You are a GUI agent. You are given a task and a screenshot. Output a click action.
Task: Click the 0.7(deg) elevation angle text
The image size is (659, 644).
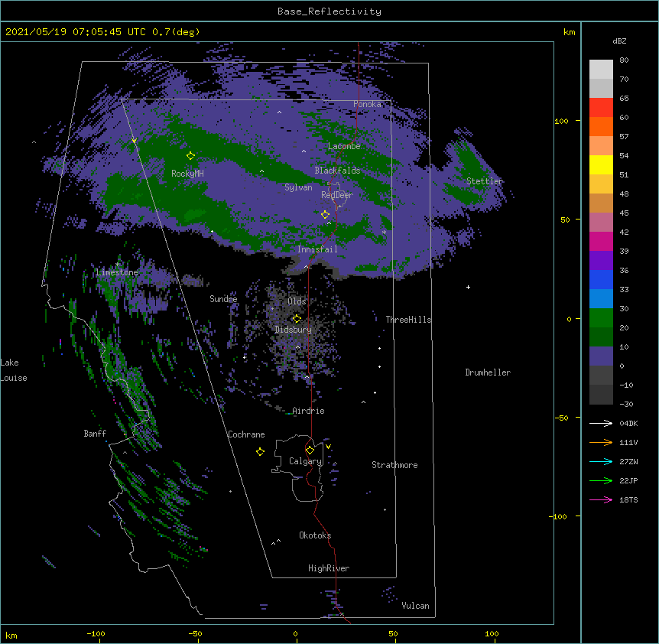tap(176, 32)
